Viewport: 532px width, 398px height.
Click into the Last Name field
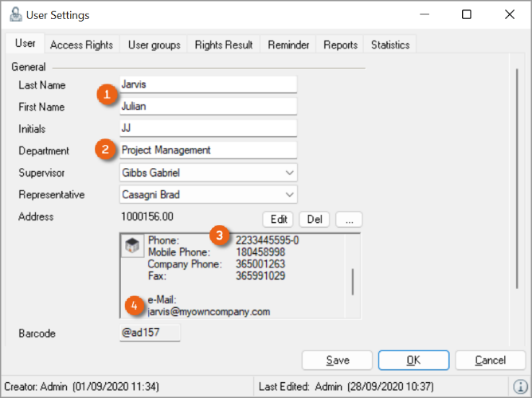(207, 84)
